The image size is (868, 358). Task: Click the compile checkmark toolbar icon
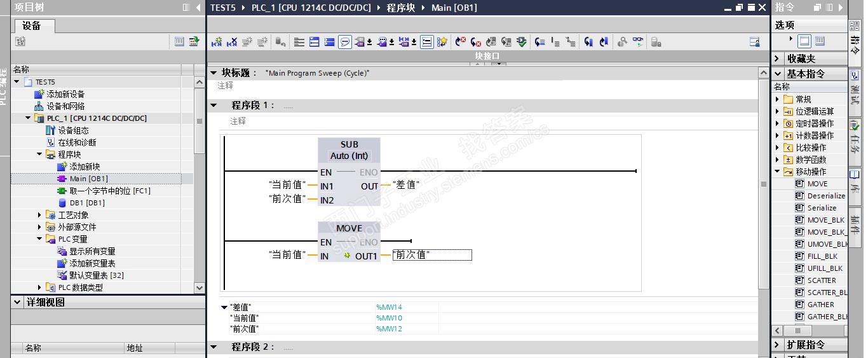(x=522, y=42)
